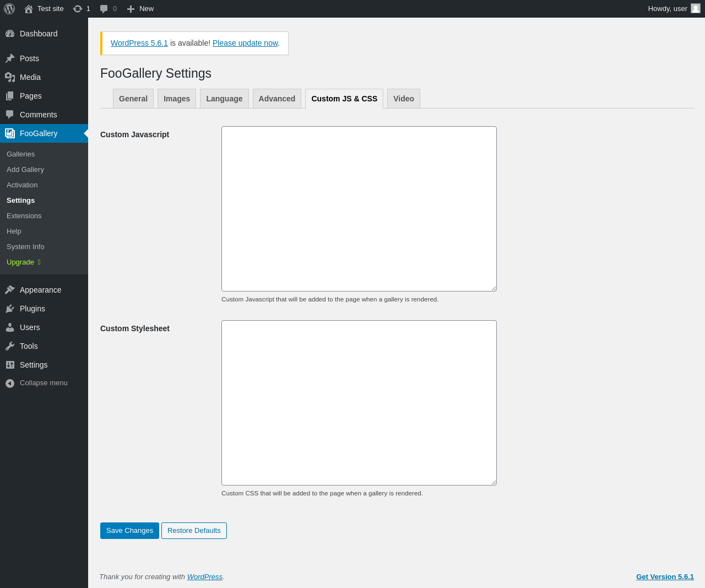This screenshot has height=588, width=705.
Task: Click the Custom Stylesheet field label
Action: tap(135, 328)
